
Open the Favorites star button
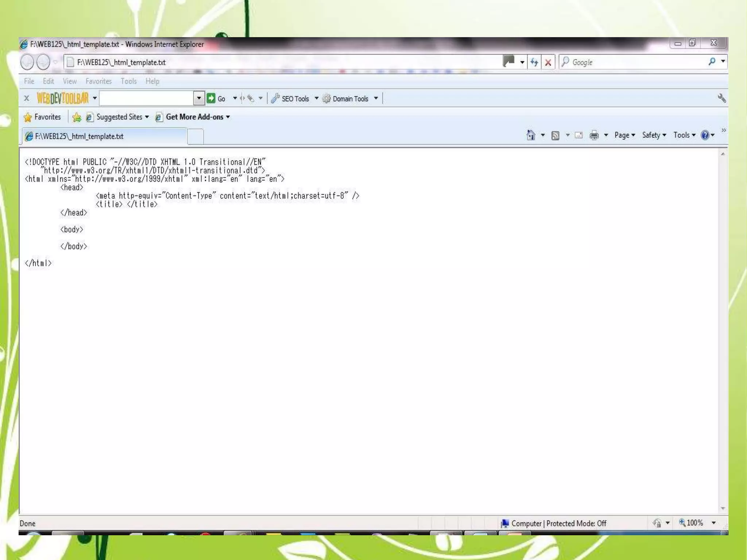tap(42, 117)
